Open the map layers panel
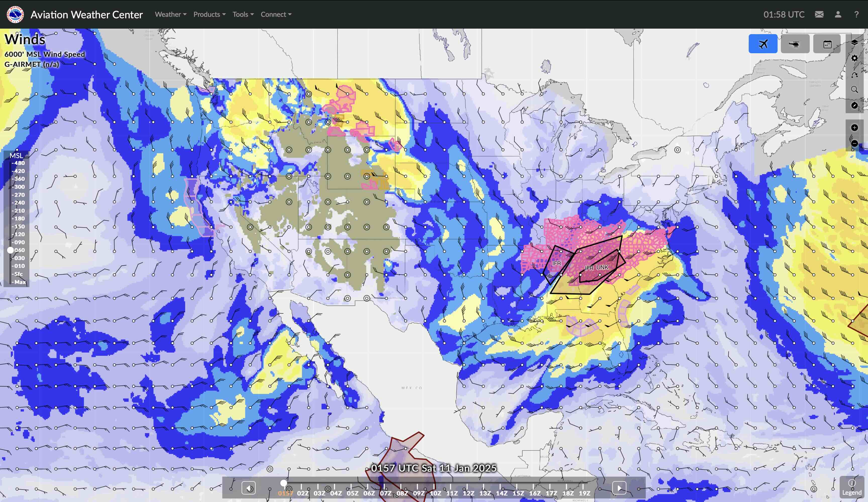Viewport: 868px width, 502px height. tap(854, 42)
